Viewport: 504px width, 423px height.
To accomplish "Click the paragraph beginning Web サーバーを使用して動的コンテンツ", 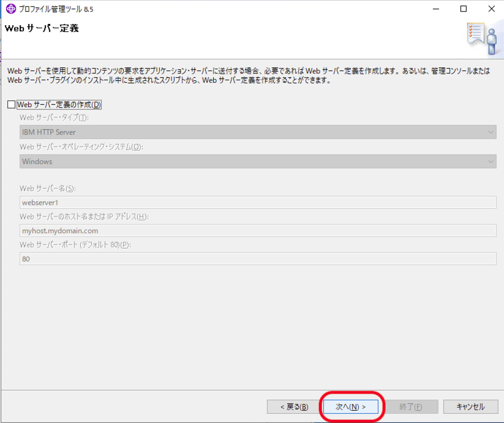I will pos(249,75).
